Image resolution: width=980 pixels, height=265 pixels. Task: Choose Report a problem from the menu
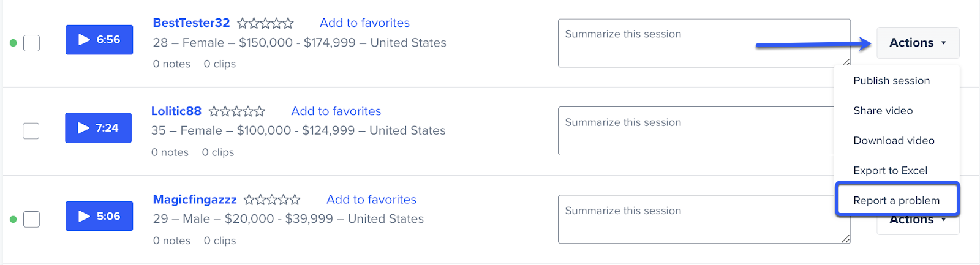click(x=897, y=200)
